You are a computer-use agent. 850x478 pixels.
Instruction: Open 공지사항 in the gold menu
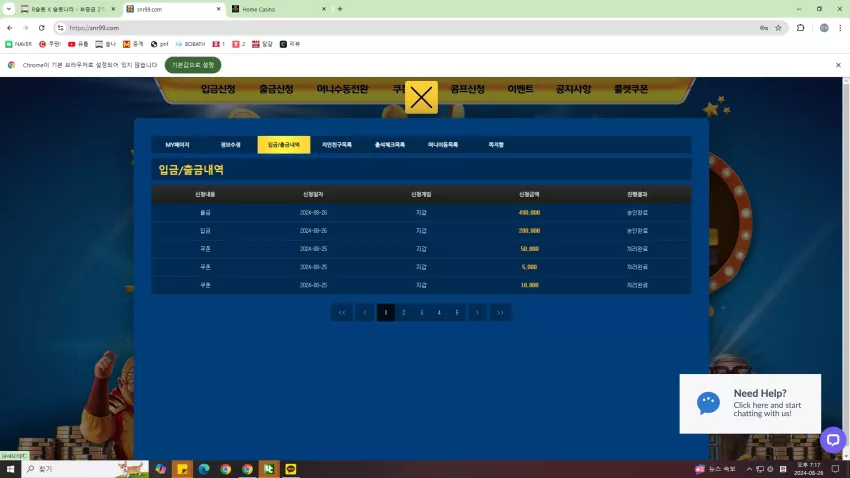tap(573, 89)
